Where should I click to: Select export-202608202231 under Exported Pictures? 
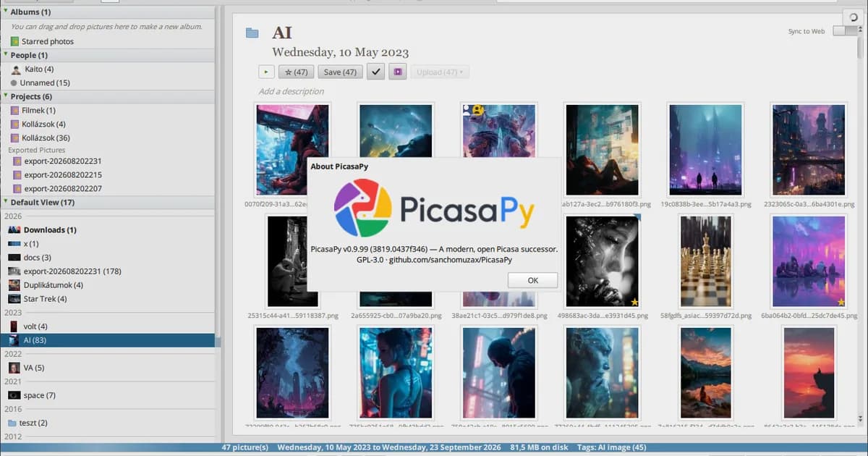[63, 161]
